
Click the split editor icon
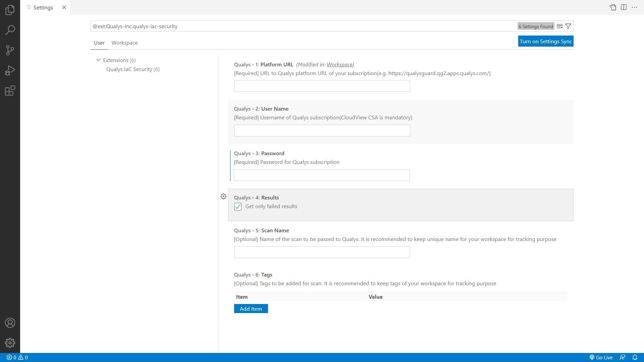pos(624,7)
